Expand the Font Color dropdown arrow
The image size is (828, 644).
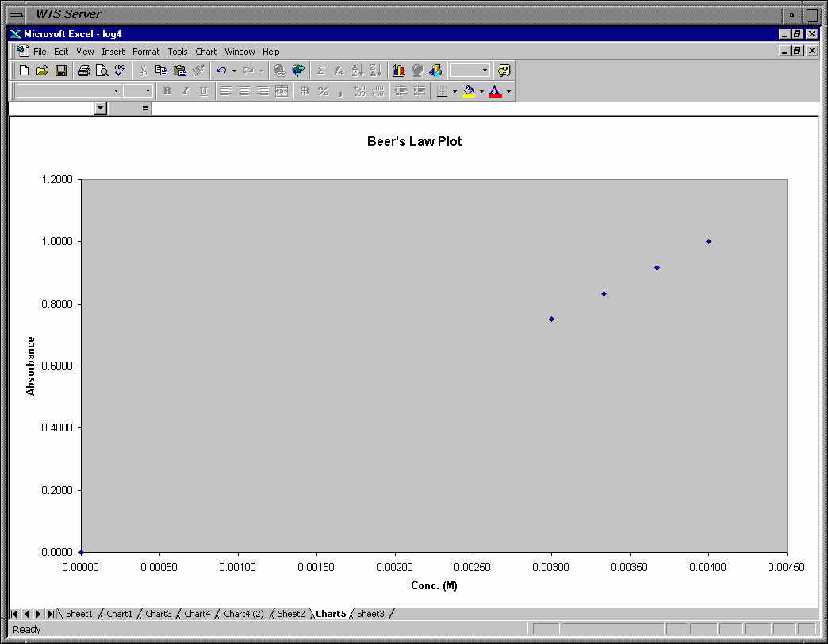pos(508,91)
